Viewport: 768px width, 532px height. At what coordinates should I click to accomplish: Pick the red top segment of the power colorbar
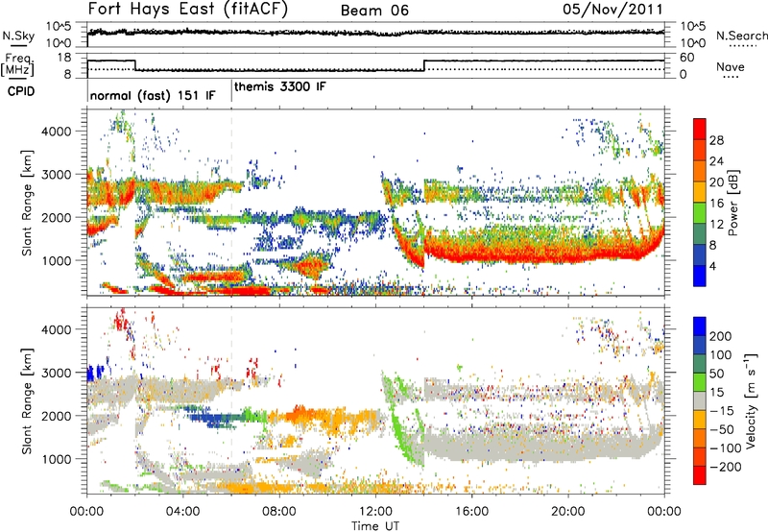700,129
